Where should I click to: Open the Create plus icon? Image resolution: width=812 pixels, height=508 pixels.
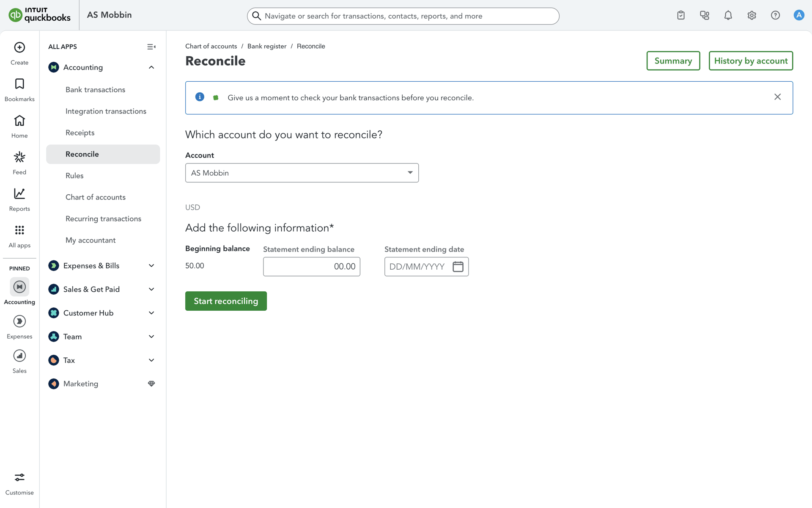(19, 47)
